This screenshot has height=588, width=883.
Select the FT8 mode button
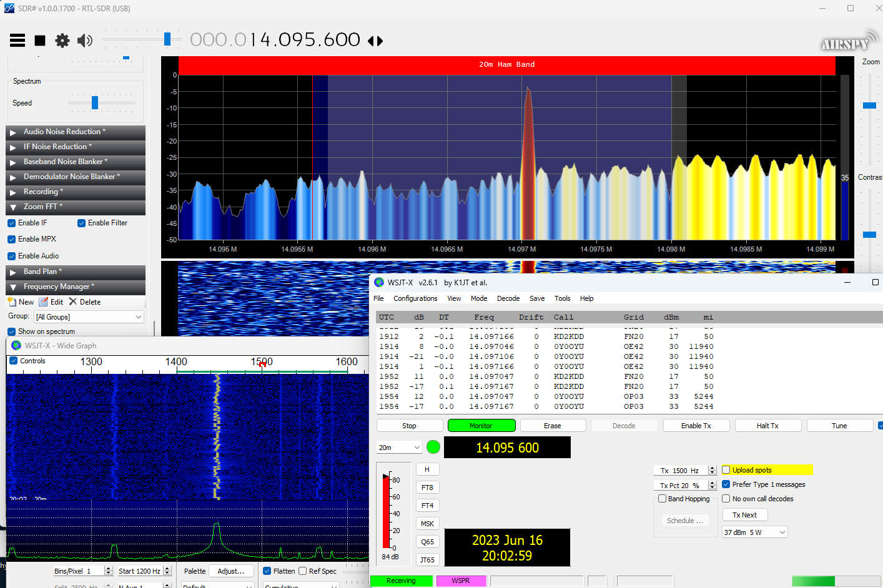tap(427, 488)
